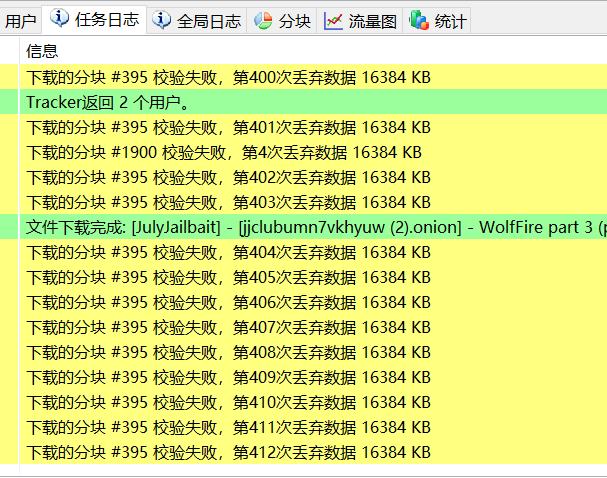Select the 第404次 discard log entry
The height and width of the screenshot is (478, 607).
(x=228, y=252)
